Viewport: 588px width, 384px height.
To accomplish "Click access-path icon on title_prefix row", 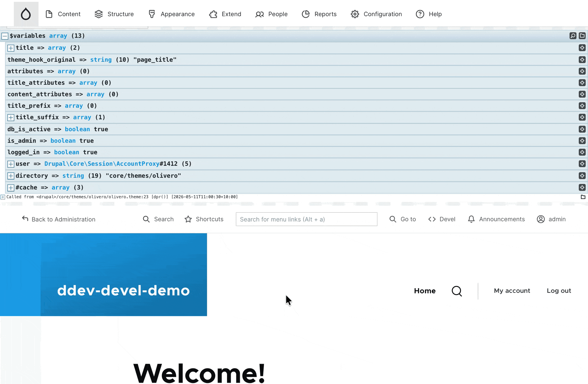I will point(582,106).
